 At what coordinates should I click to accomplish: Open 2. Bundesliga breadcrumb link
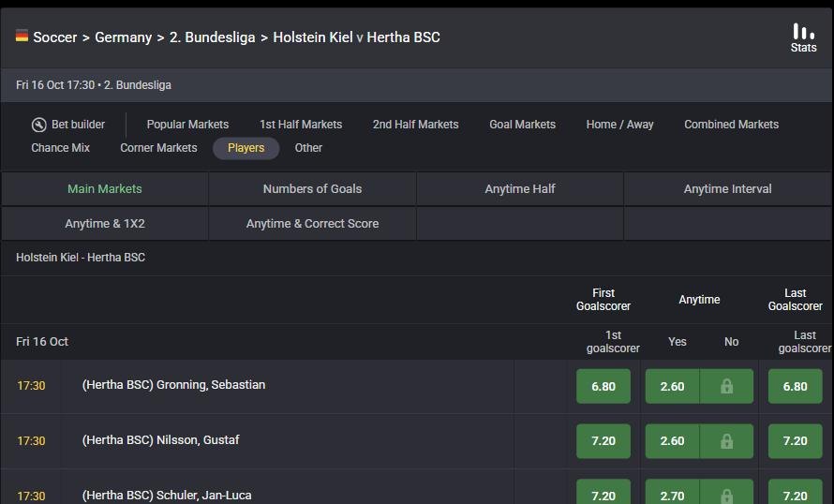[x=212, y=37]
